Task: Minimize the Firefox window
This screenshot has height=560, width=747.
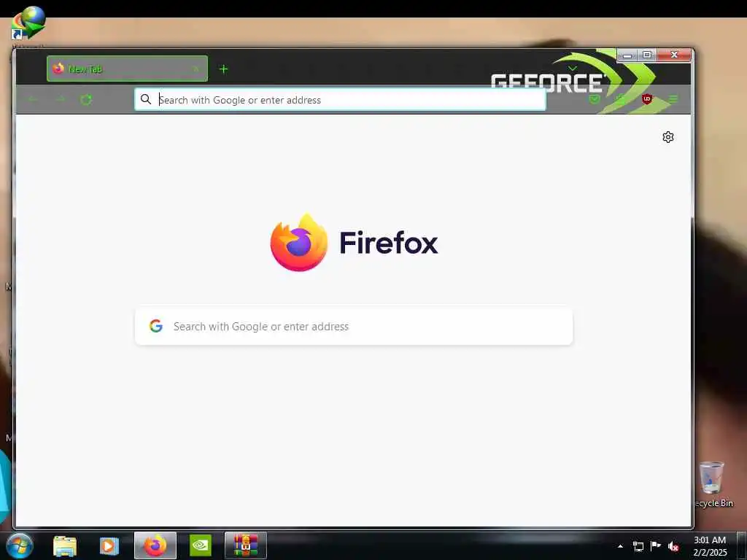Action: click(x=627, y=55)
